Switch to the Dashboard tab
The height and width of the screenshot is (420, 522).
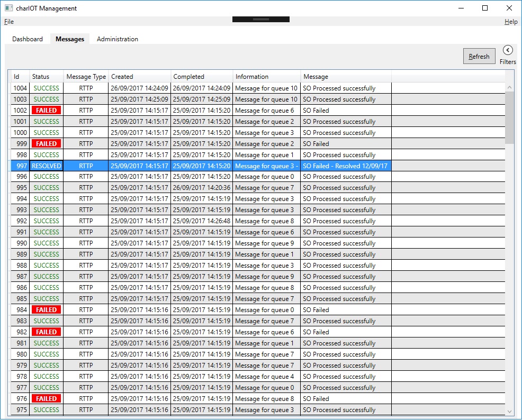pos(28,39)
